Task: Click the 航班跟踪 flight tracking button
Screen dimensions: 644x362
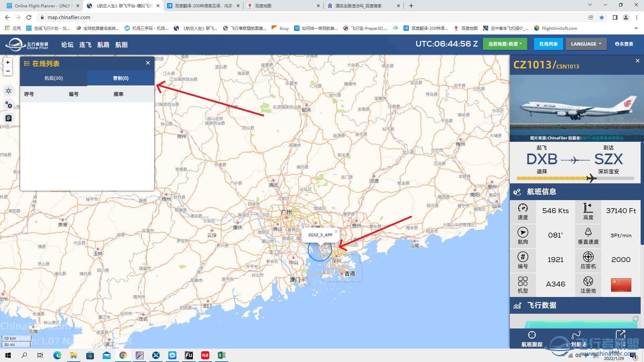Action: 532,339
